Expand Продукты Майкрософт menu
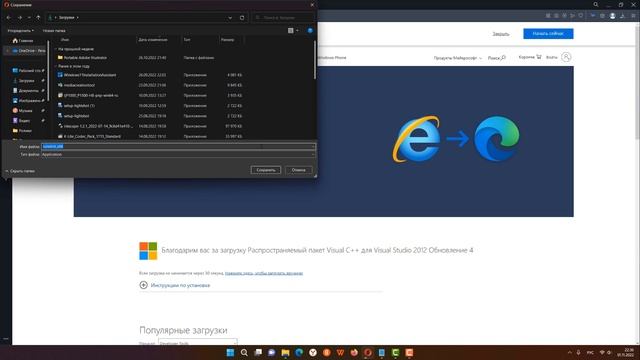Image resolution: width=640 pixels, height=360 pixels. (457, 58)
